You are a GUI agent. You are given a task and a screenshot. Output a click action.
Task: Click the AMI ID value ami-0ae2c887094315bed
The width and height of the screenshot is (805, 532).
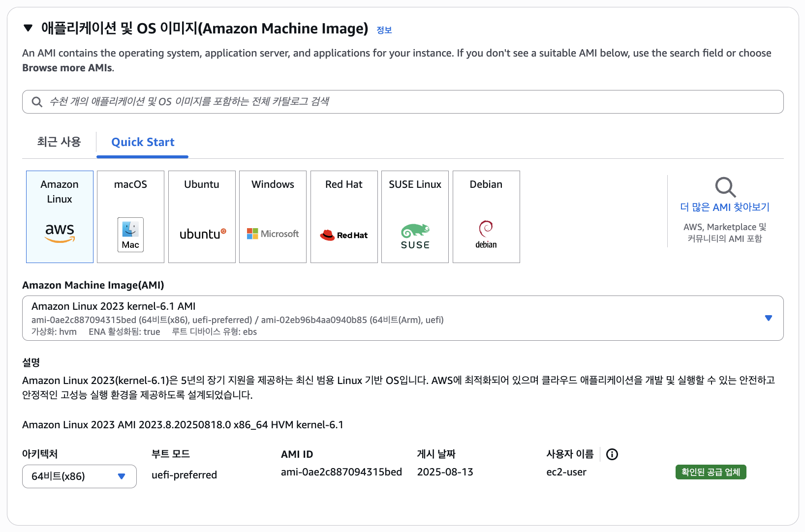(x=341, y=472)
